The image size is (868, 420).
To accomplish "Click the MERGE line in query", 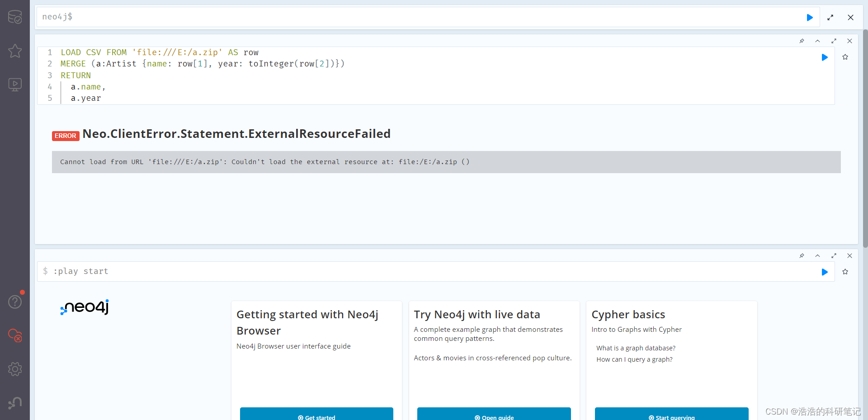I will [x=203, y=64].
